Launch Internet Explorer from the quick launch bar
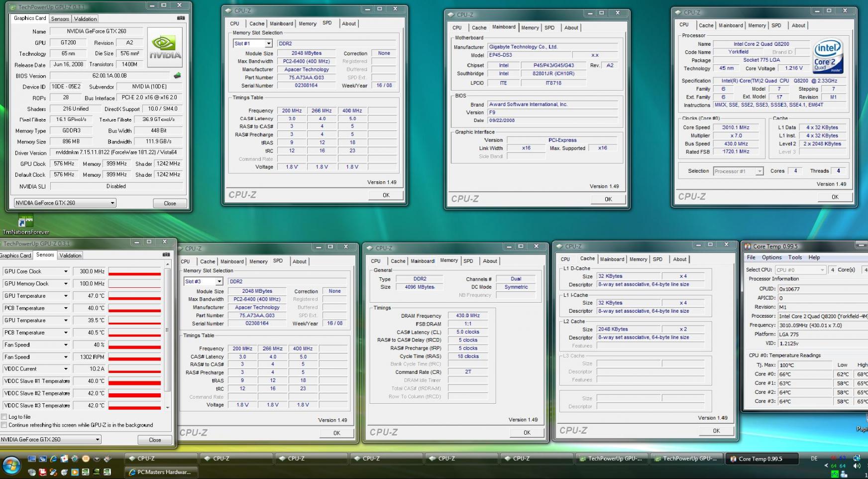Viewport: 868px width, 479px height. point(53,459)
